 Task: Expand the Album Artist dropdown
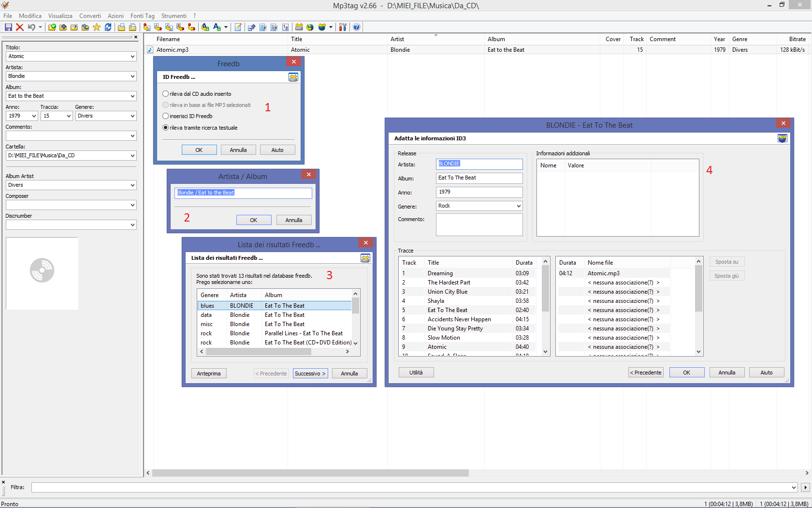132,185
